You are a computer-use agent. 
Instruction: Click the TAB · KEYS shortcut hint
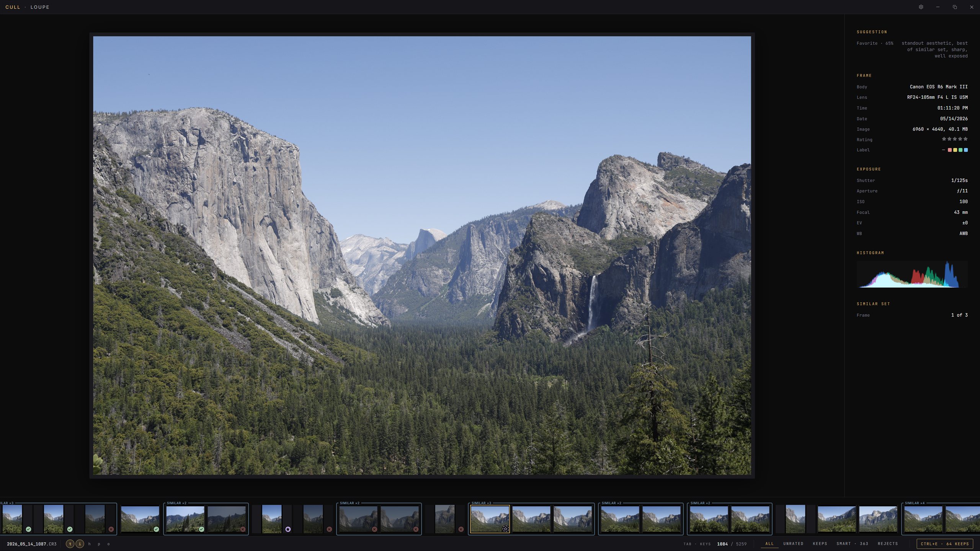697,544
